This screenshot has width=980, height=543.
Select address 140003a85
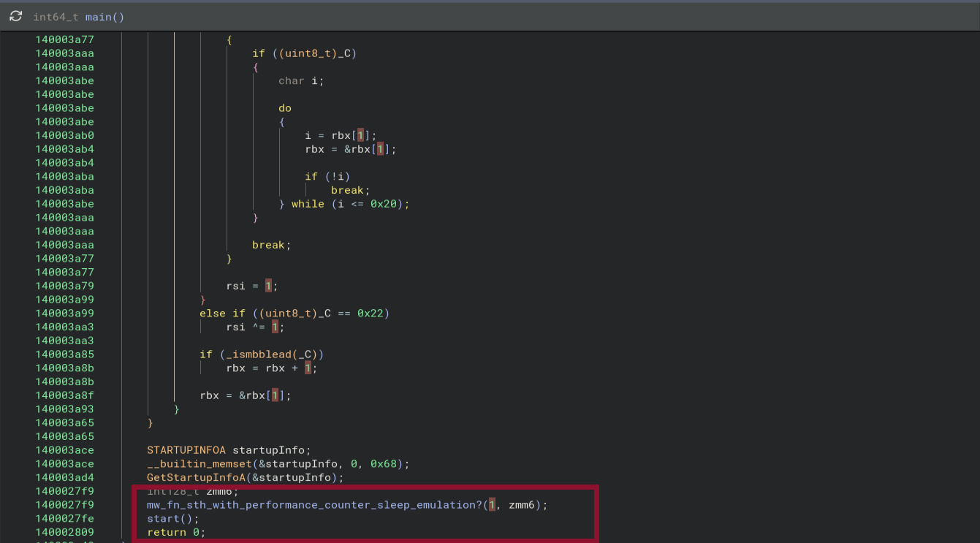(x=64, y=354)
